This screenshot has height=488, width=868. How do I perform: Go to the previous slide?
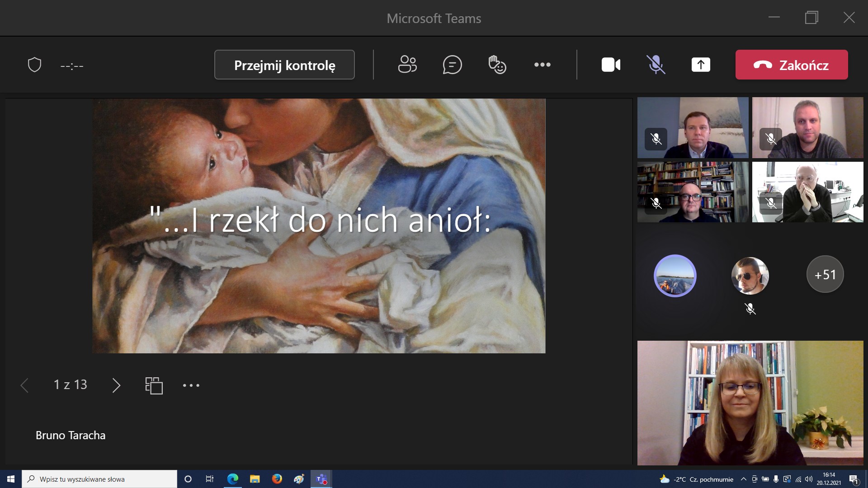pos(25,385)
